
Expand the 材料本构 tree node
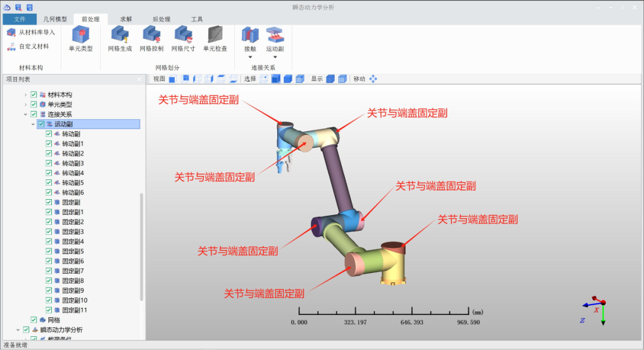[x=26, y=94]
